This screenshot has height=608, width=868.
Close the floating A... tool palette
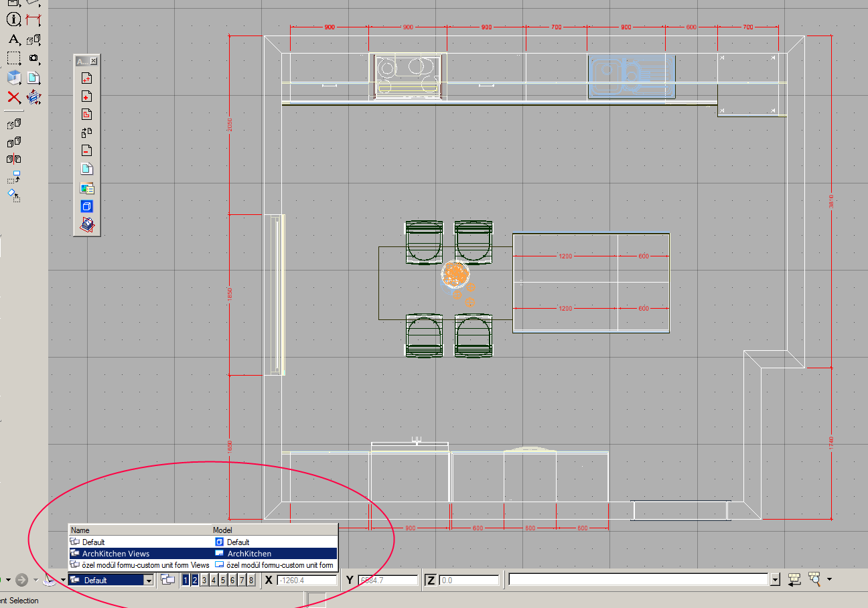(x=94, y=61)
